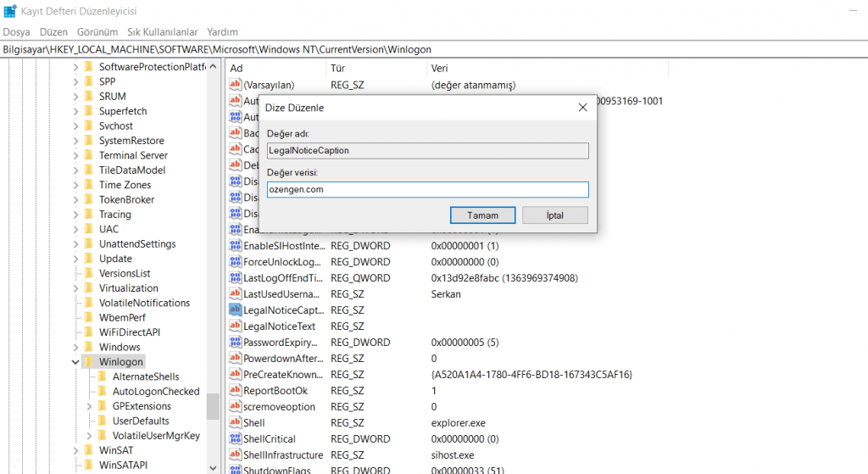The image size is (868, 474).
Task: Expand the GPExtensions subkey
Action: coord(89,406)
